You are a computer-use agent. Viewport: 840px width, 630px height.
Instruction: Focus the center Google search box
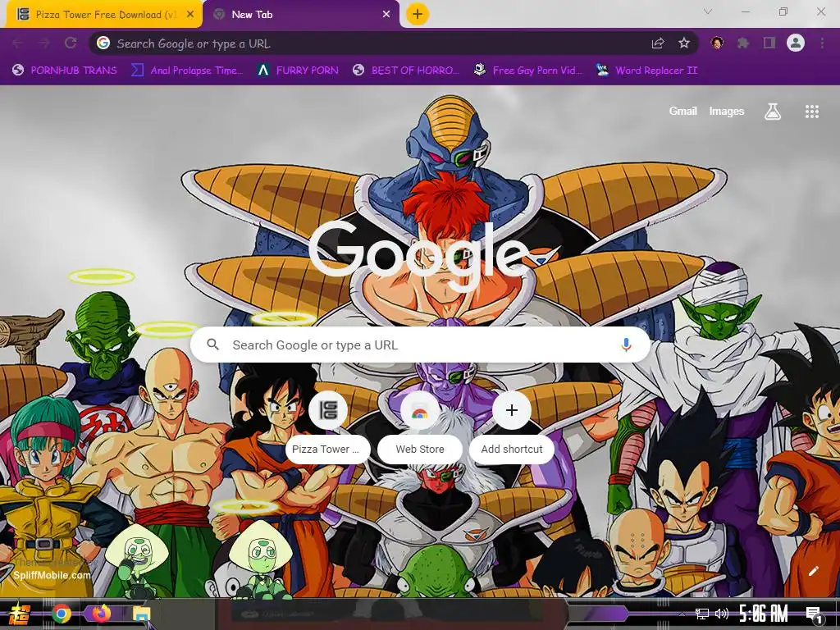coord(421,345)
